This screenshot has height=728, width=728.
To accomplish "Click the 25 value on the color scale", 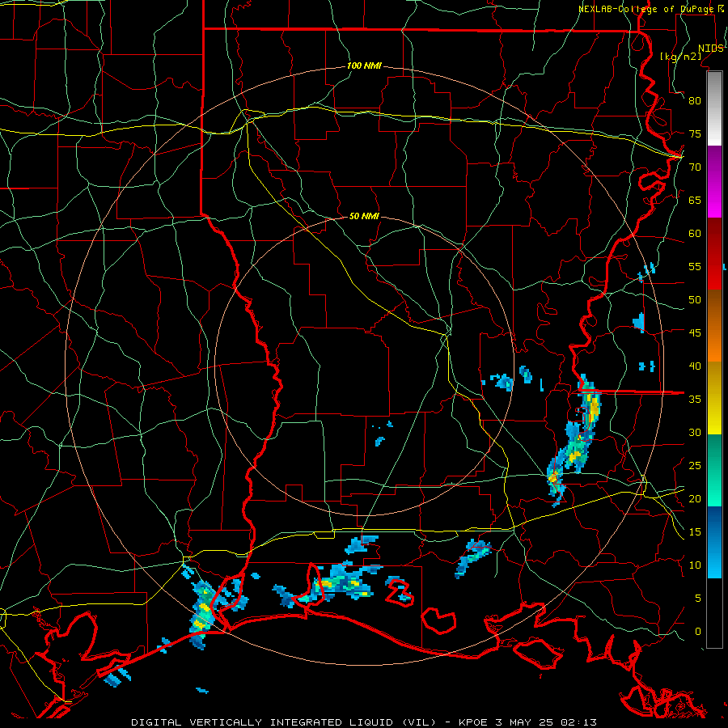I will click(x=695, y=466).
